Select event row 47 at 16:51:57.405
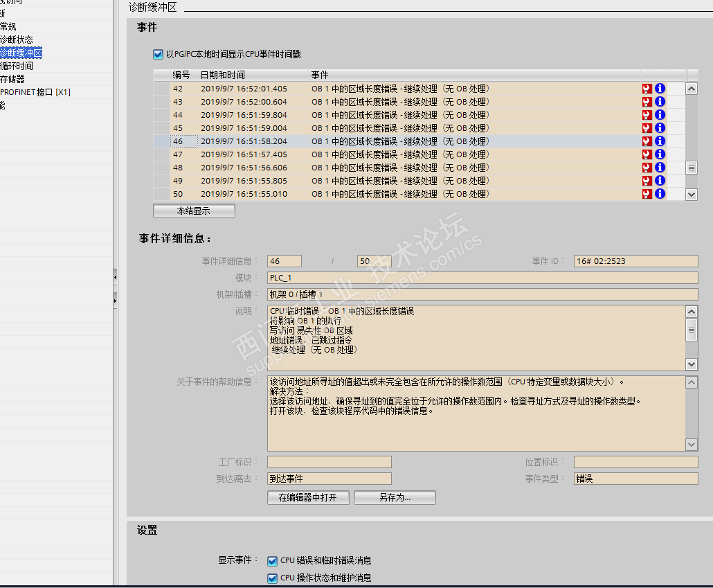This screenshot has width=713, height=588. [419, 154]
